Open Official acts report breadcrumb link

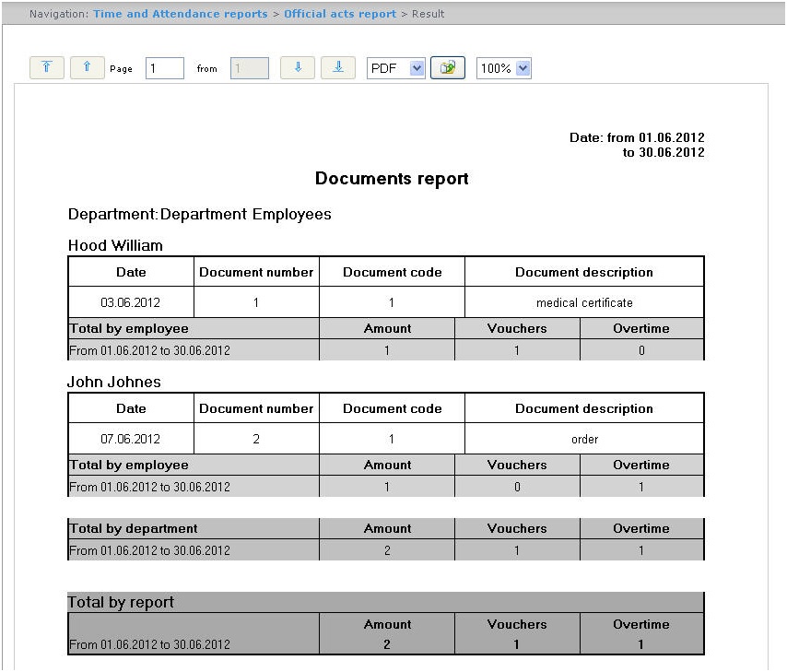340,14
